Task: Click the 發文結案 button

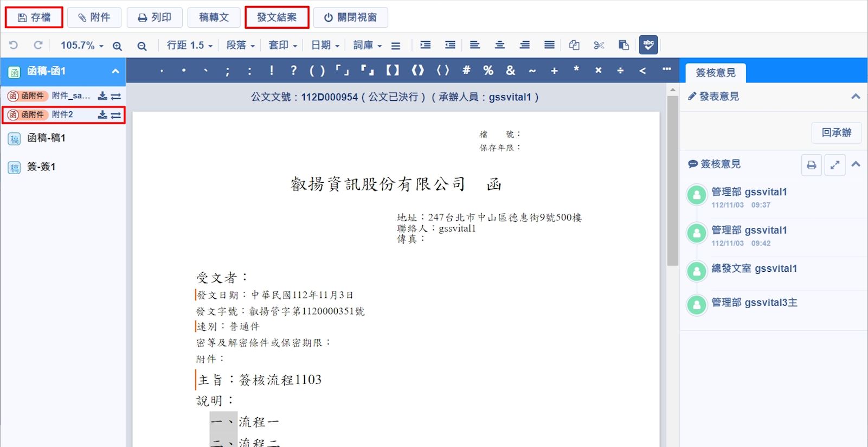Action: (x=277, y=17)
